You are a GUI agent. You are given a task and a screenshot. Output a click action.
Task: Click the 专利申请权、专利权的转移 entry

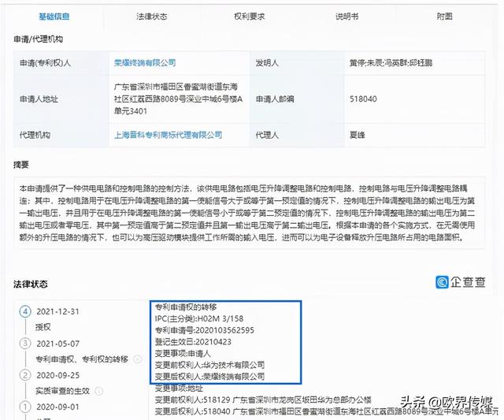pos(82,359)
